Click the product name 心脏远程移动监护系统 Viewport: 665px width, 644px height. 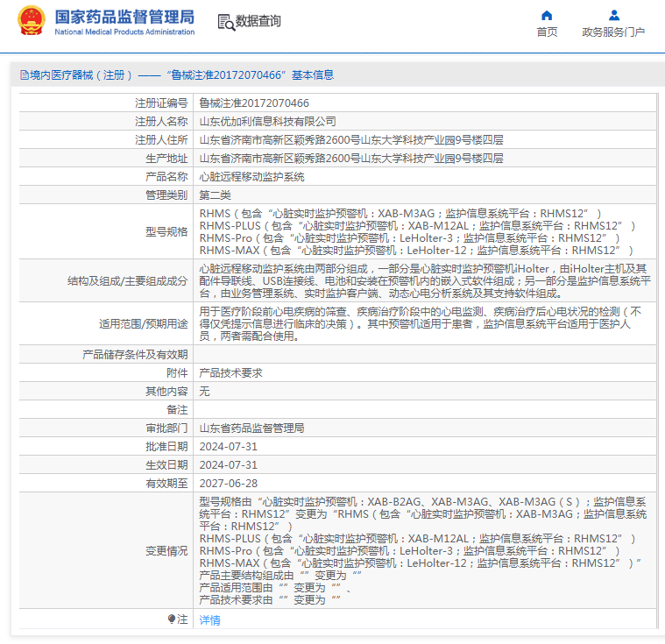pyautogui.click(x=252, y=177)
